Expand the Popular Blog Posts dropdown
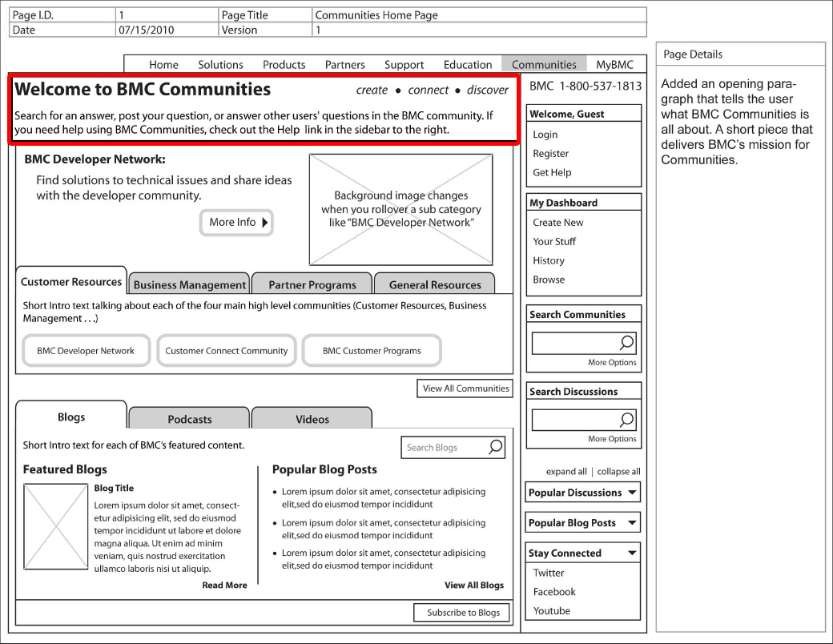 [633, 523]
